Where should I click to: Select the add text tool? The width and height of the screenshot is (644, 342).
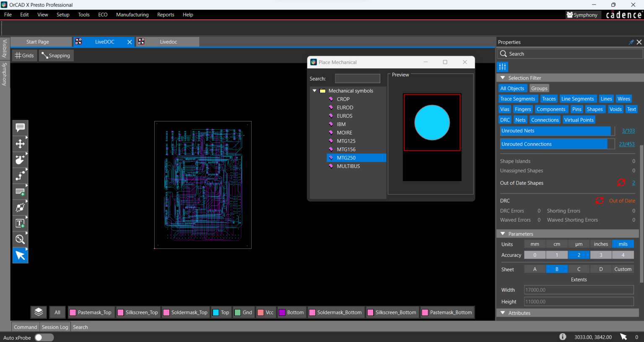point(20,223)
